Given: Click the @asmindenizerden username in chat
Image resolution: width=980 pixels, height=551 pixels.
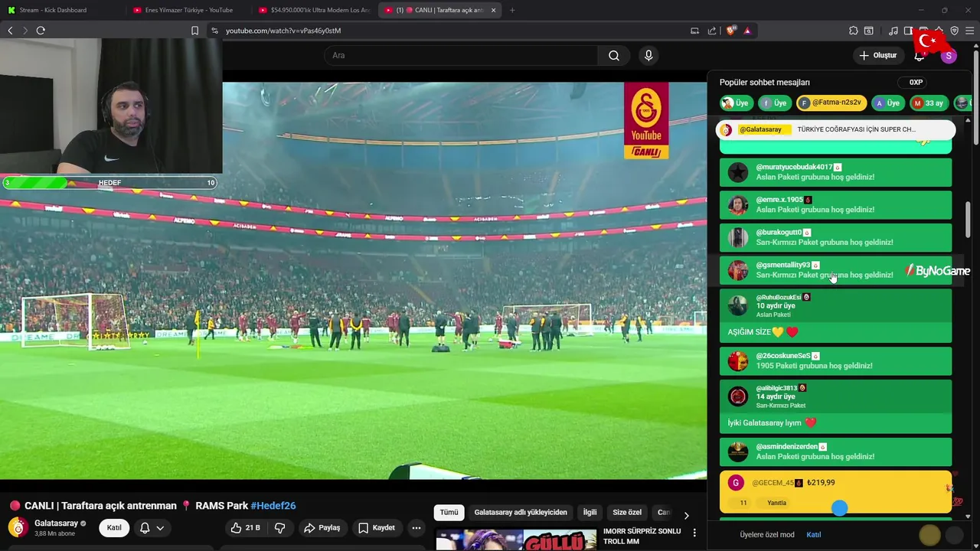Looking at the screenshot, I should pos(787,446).
